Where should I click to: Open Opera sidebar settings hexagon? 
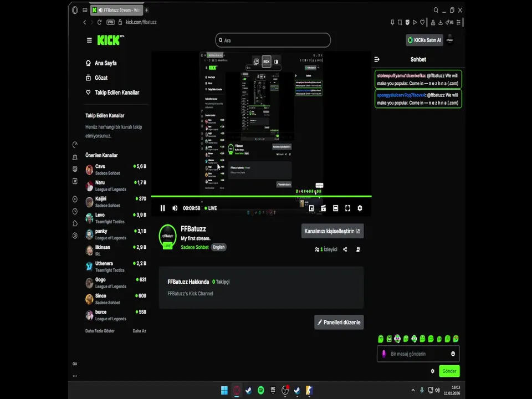point(75,236)
